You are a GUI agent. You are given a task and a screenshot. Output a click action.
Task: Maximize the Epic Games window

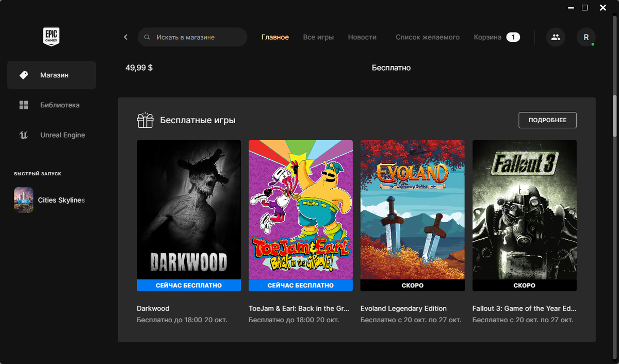[x=584, y=8]
